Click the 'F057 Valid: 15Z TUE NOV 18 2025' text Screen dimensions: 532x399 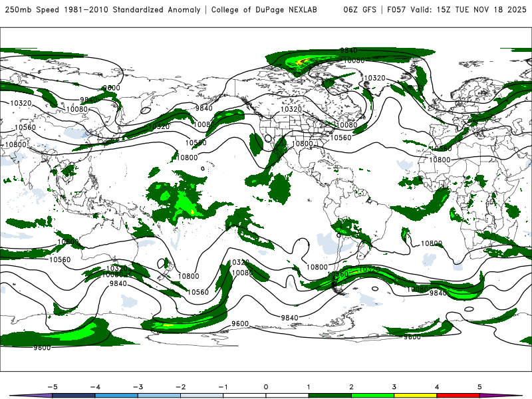pyautogui.click(x=457, y=10)
